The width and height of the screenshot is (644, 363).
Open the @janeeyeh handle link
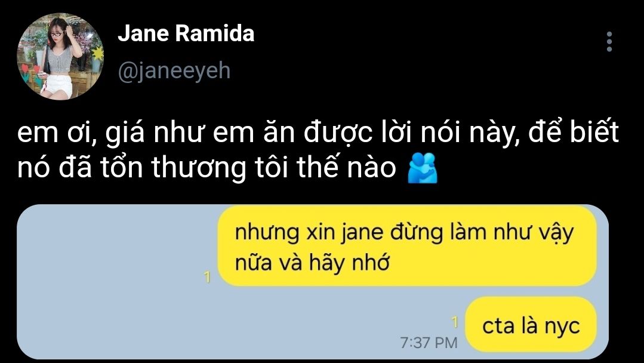click(x=174, y=70)
